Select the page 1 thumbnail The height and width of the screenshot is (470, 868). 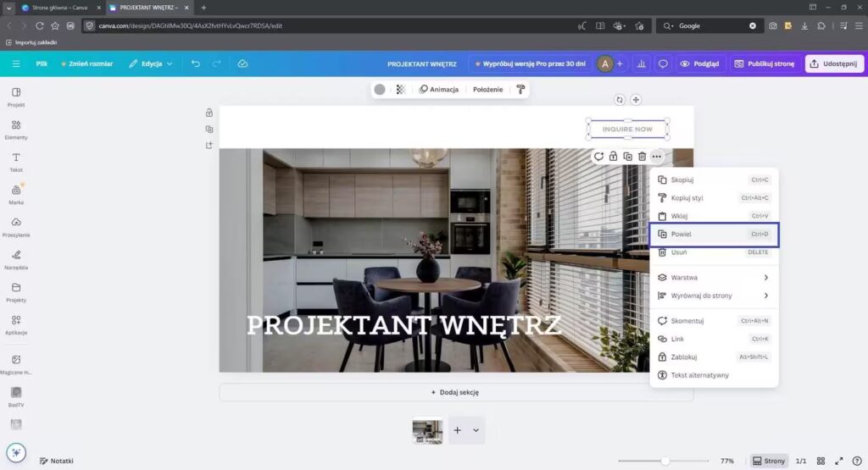coord(427,431)
